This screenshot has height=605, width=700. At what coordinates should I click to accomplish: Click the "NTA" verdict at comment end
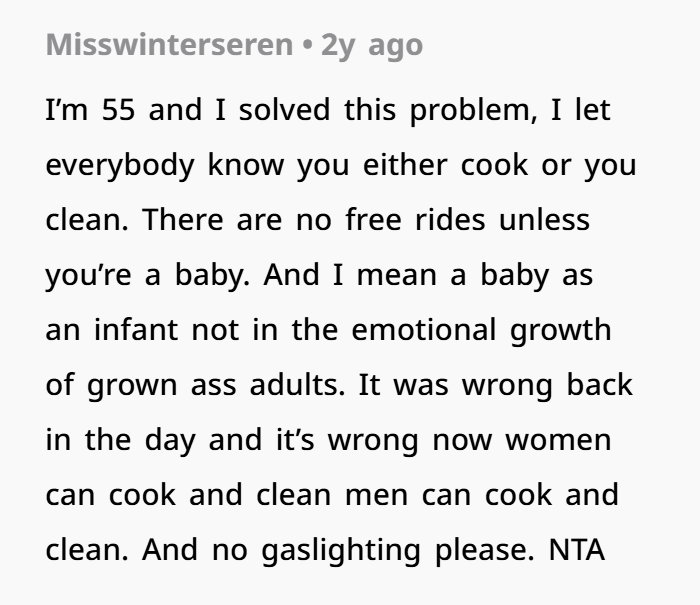coord(576,550)
